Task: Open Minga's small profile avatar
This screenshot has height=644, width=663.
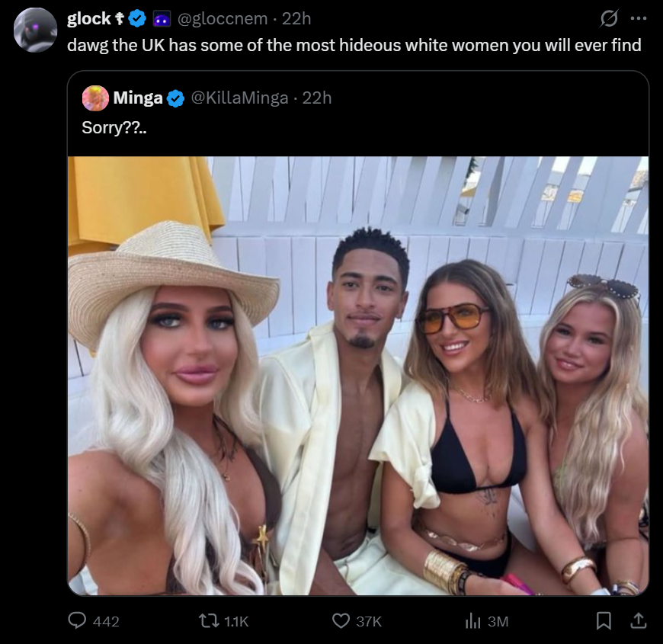Action: coord(95,98)
